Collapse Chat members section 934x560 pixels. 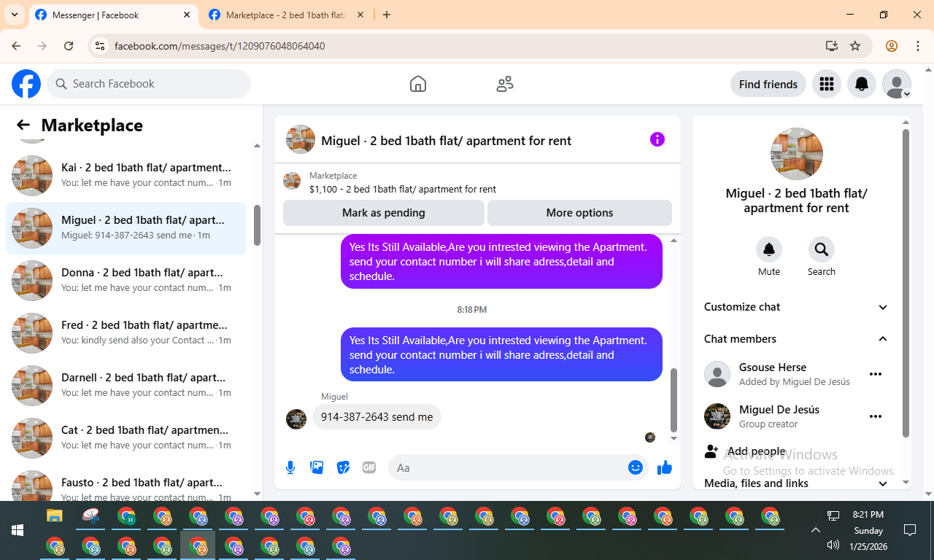(796, 339)
